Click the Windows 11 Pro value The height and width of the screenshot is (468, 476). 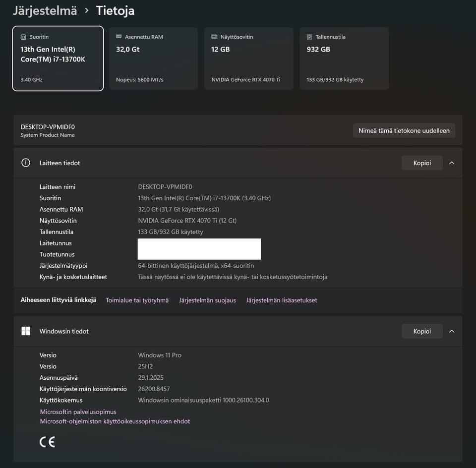[x=159, y=355]
